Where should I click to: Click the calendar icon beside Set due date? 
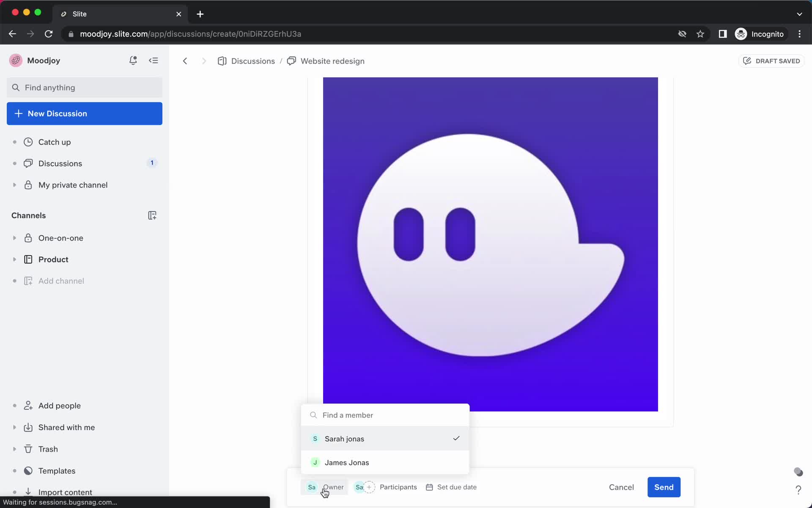point(429,487)
